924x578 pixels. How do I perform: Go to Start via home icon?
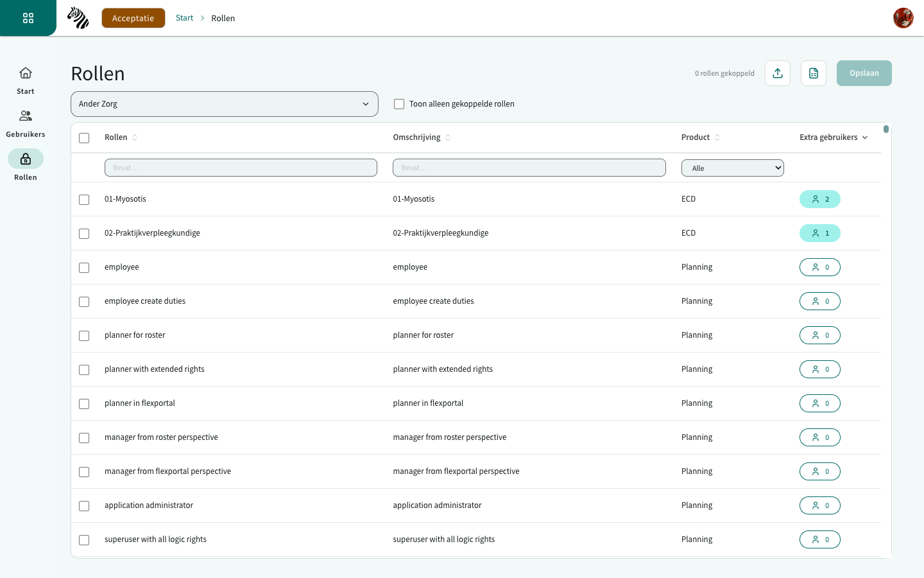pyautogui.click(x=26, y=73)
